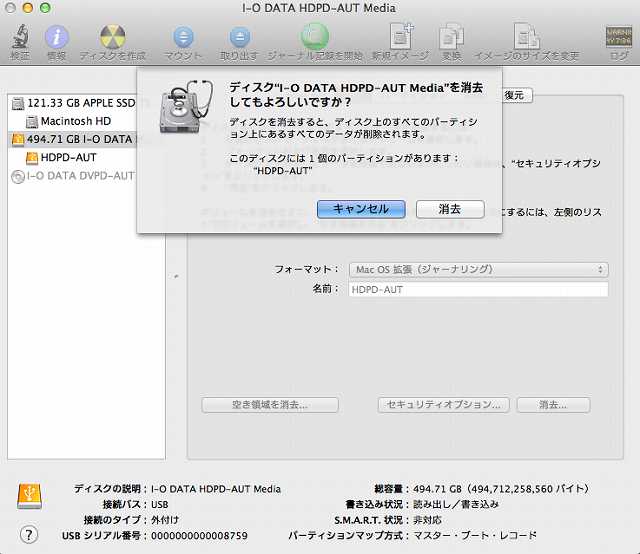
Task: Click the orange 494.71 GB I-O DATA disk icon
Action: (x=18, y=140)
